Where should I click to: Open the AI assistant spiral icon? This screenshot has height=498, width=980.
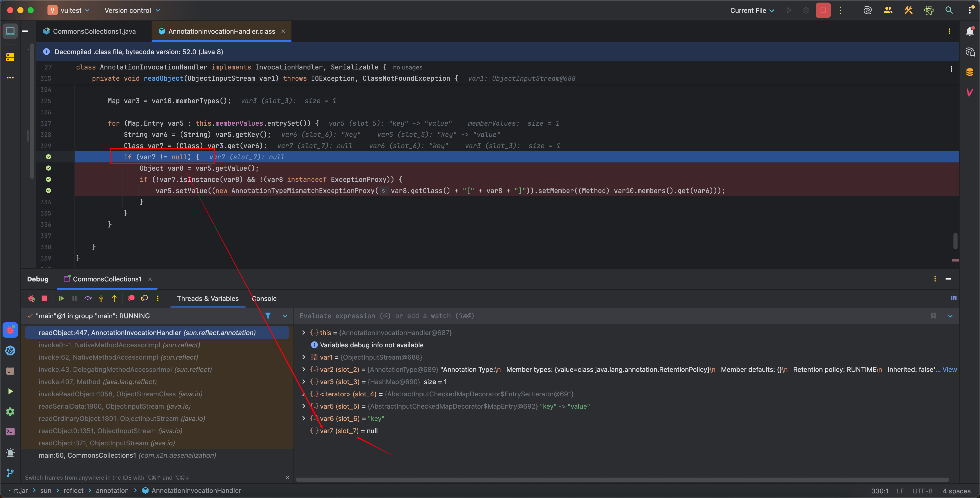tap(867, 10)
